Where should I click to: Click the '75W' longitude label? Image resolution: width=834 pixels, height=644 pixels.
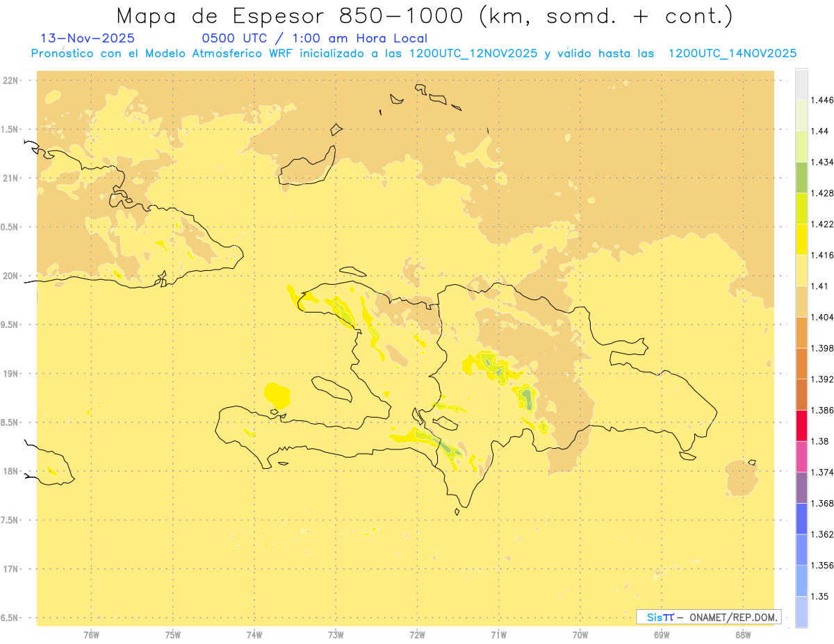tap(173, 634)
